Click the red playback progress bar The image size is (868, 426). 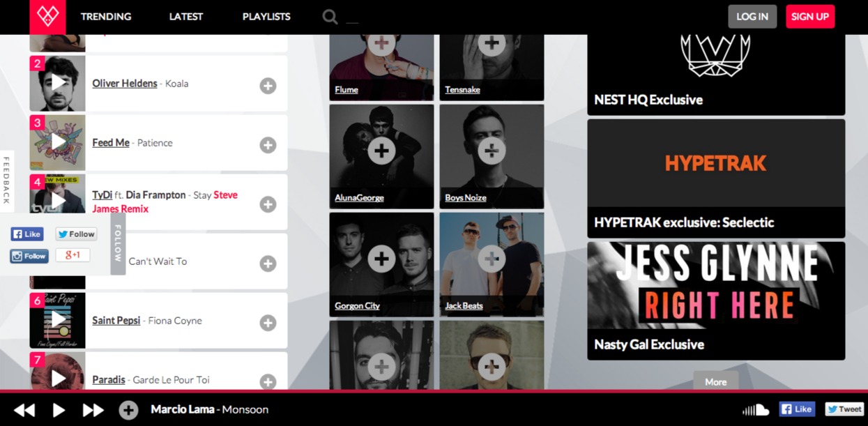click(434, 391)
